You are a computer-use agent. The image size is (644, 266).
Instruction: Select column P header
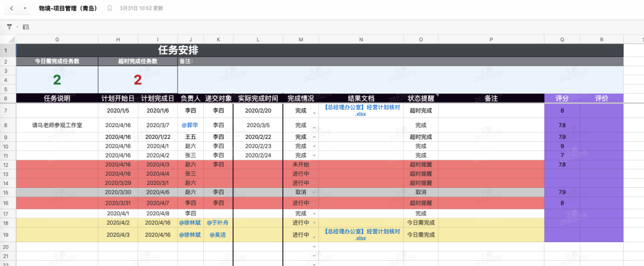pyautogui.click(x=491, y=39)
